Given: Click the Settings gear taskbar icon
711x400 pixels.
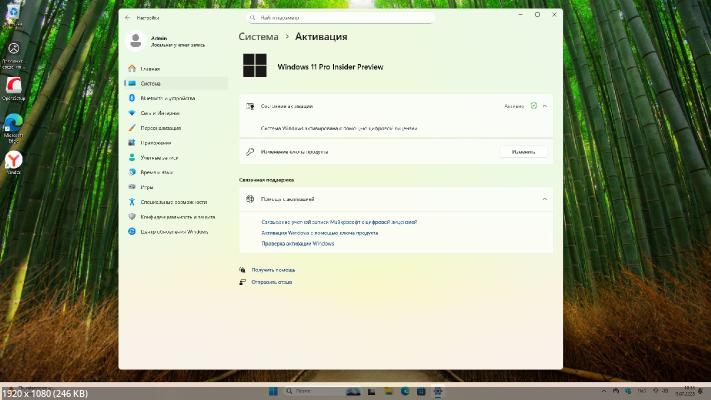Looking at the screenshot, I should tap(438, 391).
